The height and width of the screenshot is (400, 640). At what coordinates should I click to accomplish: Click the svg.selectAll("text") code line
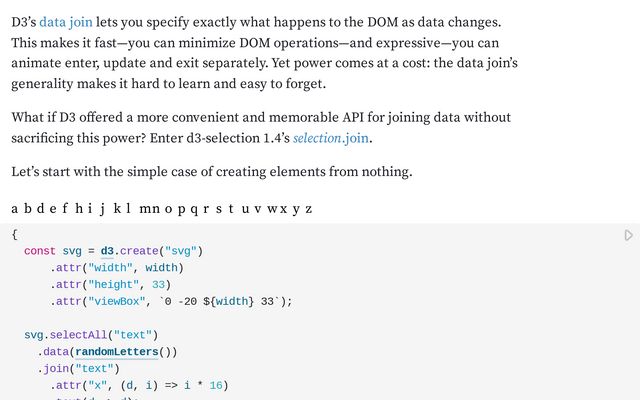click(91, 334)
